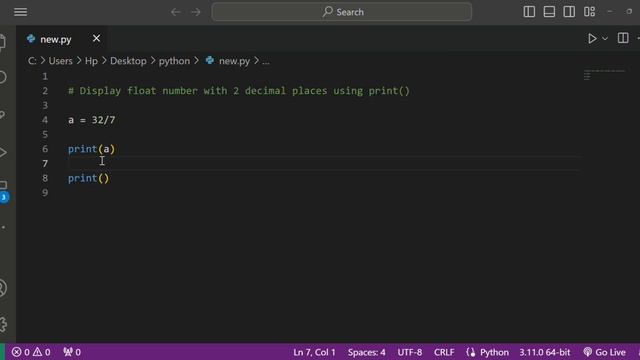Click the Desktop breadcrumb segment
The image size is (640, 360).
128,61
